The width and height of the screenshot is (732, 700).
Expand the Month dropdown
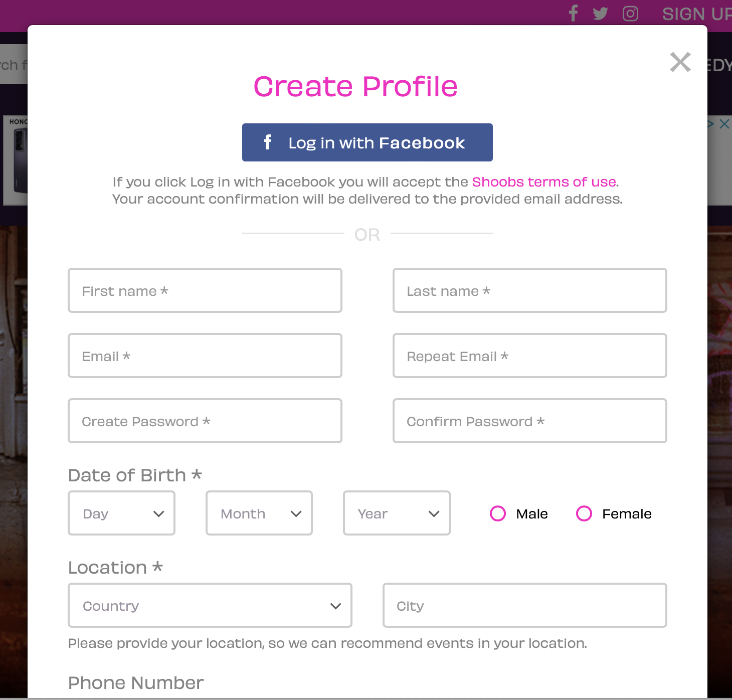[259, 513]
